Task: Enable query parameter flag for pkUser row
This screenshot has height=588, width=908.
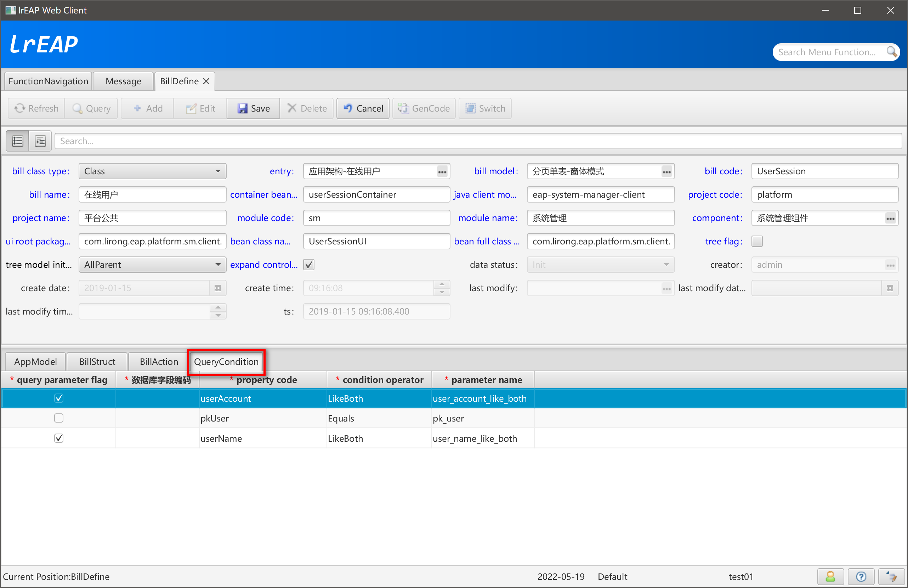Action: [x=59, y=418]
